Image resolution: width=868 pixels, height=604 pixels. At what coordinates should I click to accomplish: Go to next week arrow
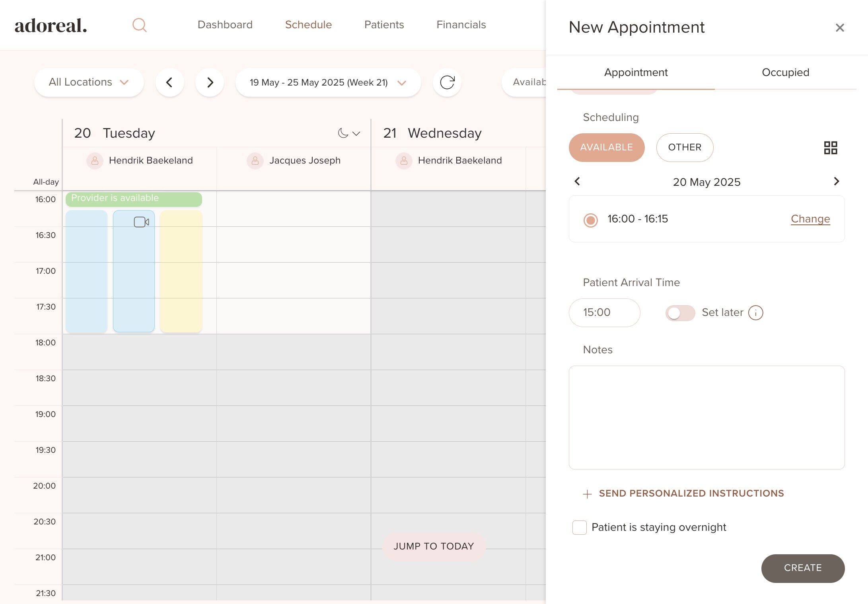(210, 82)
